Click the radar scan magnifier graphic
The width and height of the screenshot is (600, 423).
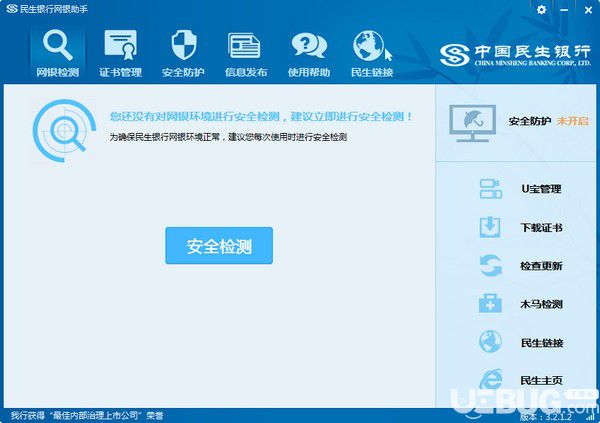(x=64, y=131)
